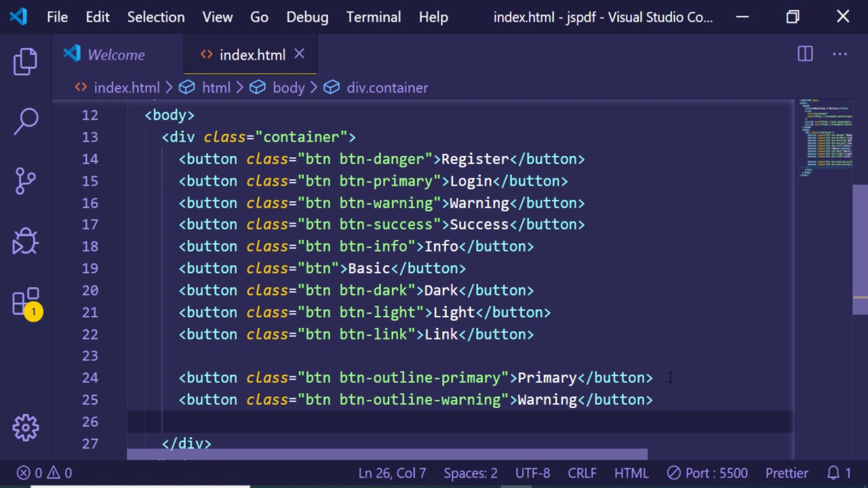Open the Explorer view in activity bar

pos(26,62)
